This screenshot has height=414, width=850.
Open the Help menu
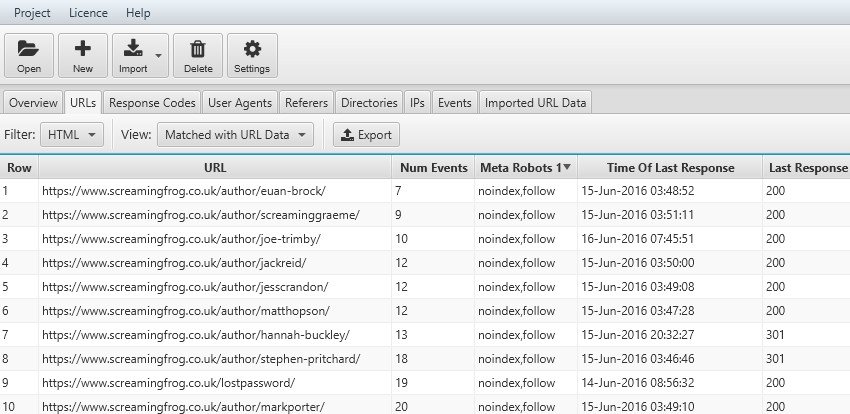click(x=138, y=12)
